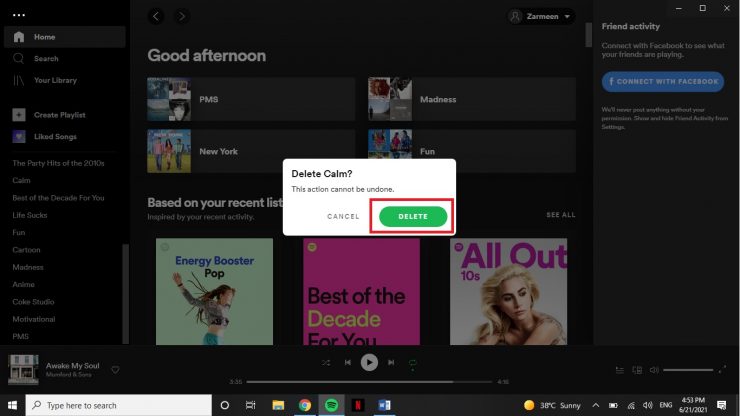Click the system tray speaker icon
740x416 pixels.
[x=648, y=405]
